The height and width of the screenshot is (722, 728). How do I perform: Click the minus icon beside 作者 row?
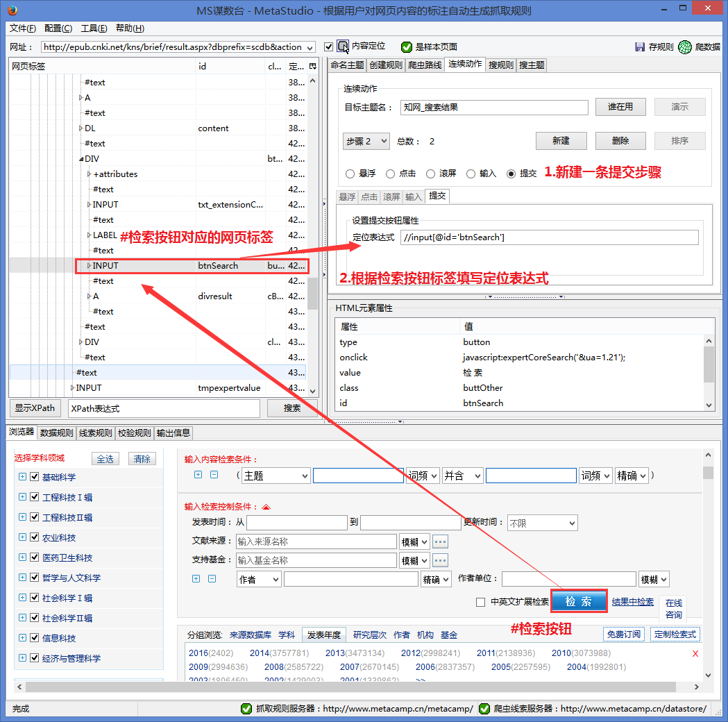pyautogui.click(x=212, y=578)
